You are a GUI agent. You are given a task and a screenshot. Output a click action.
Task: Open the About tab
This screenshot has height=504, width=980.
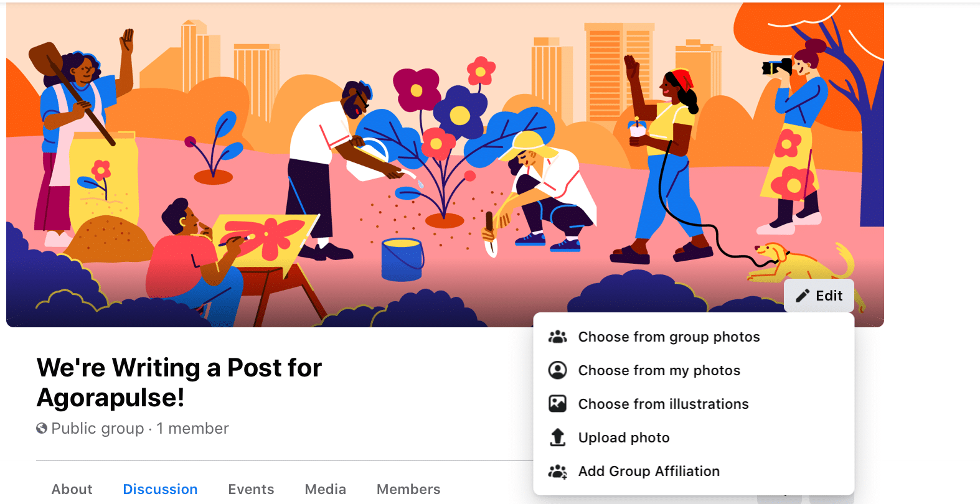click(x=72, y=489)
